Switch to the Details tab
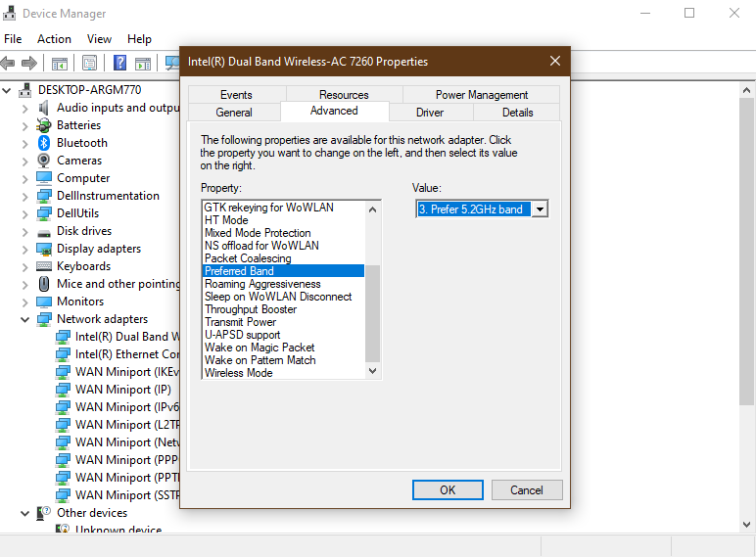This screenshot has width=756, height=557. coord(517,113)
